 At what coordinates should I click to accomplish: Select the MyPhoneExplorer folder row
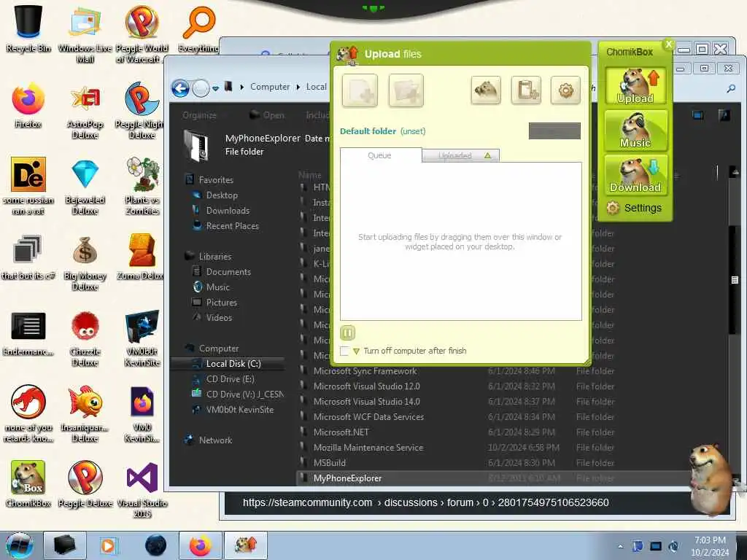[493, 478]
